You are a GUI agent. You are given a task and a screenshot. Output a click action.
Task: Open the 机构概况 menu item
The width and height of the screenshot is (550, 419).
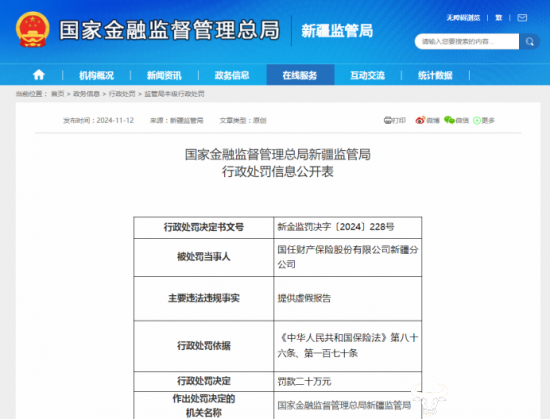point(96,75)
